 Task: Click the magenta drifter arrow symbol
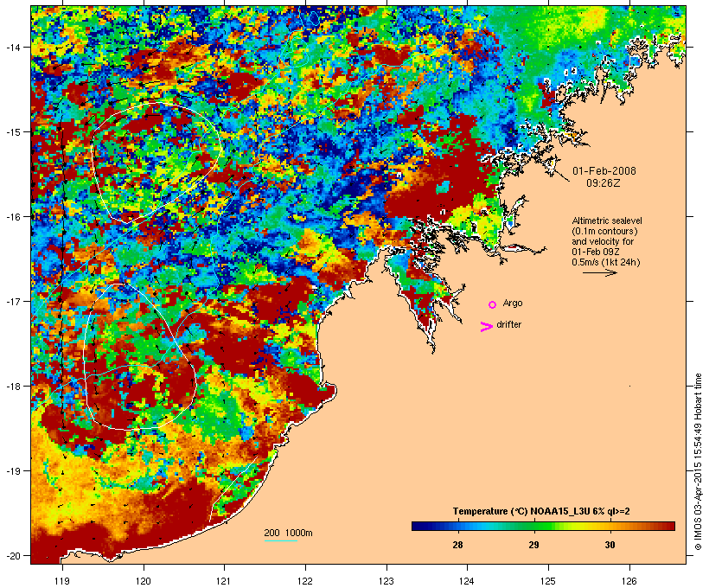486,327
